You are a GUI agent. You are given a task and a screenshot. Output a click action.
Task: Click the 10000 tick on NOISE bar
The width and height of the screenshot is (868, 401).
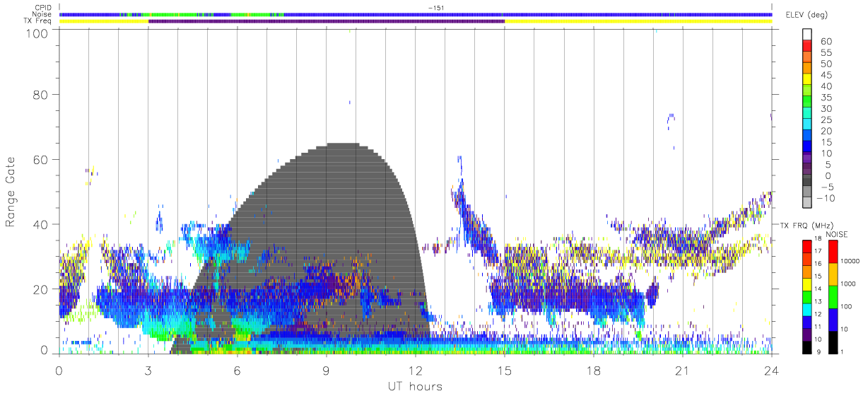pos(852,262)
